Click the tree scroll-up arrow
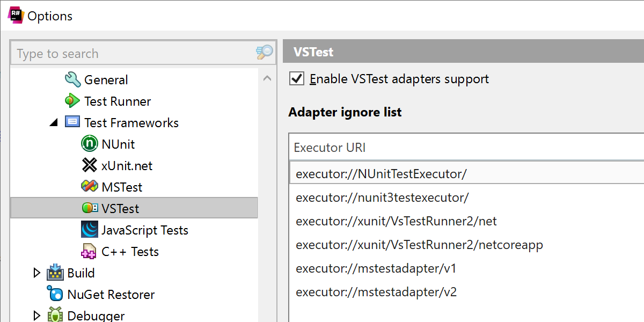Viewport: 644px width, 322px height. (267, 78)
